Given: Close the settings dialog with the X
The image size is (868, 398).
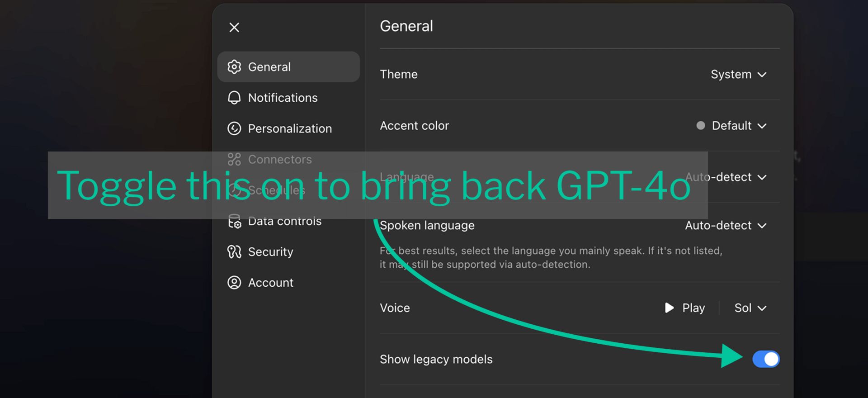Looking at the screenshot, I should 234,28.
